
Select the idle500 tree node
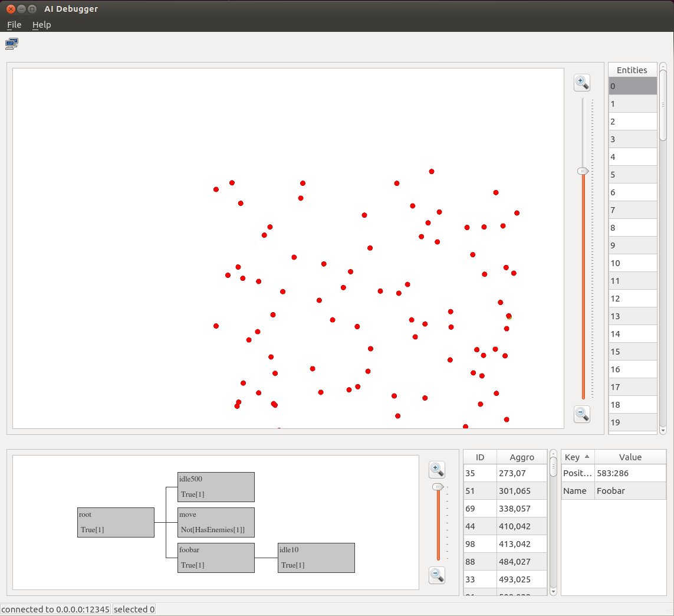[216, 487]
